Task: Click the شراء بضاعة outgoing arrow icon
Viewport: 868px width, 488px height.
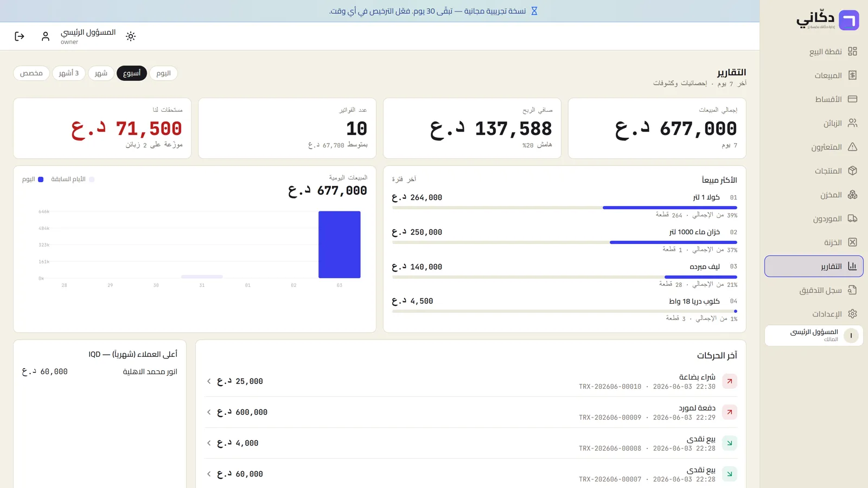Action: [730, 381]
